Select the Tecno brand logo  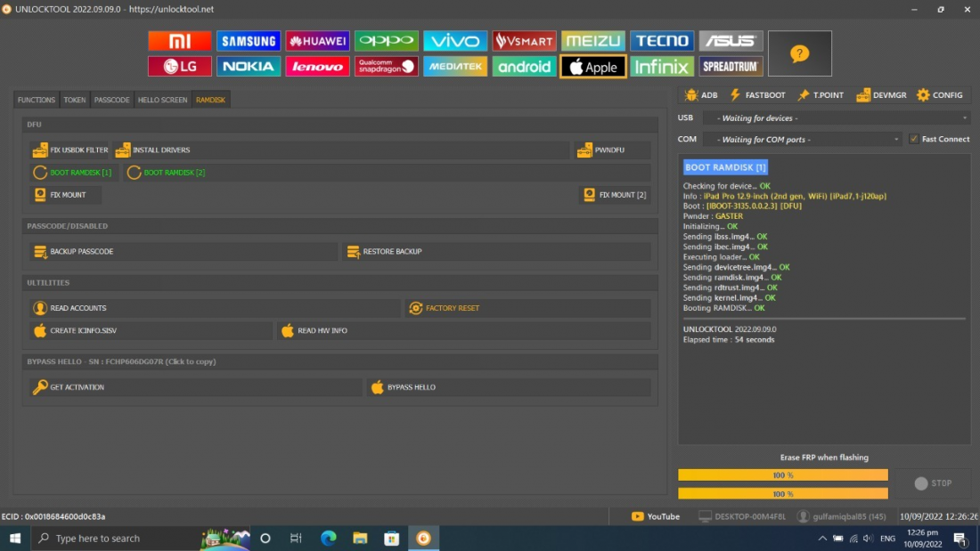tap(662, 41)
